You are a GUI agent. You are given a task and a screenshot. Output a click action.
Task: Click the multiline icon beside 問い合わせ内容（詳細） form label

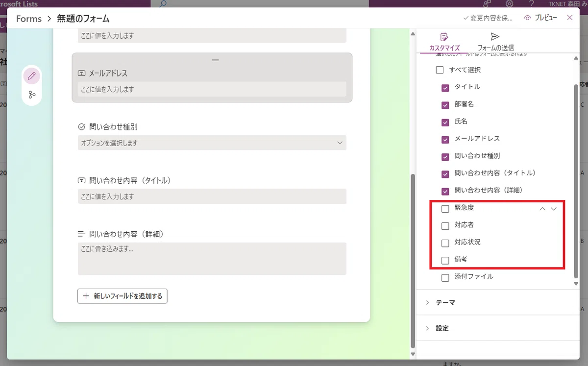82,234
